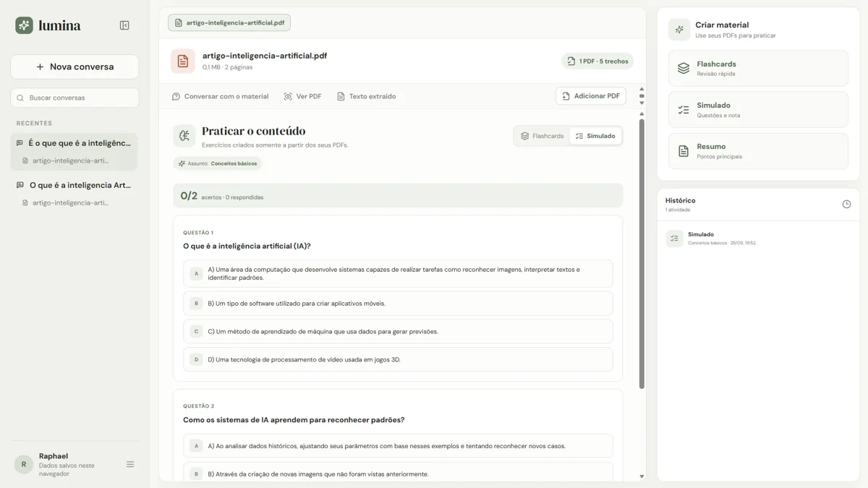Open conversation "É o que que é a inteligênc..."

(74, 143)
